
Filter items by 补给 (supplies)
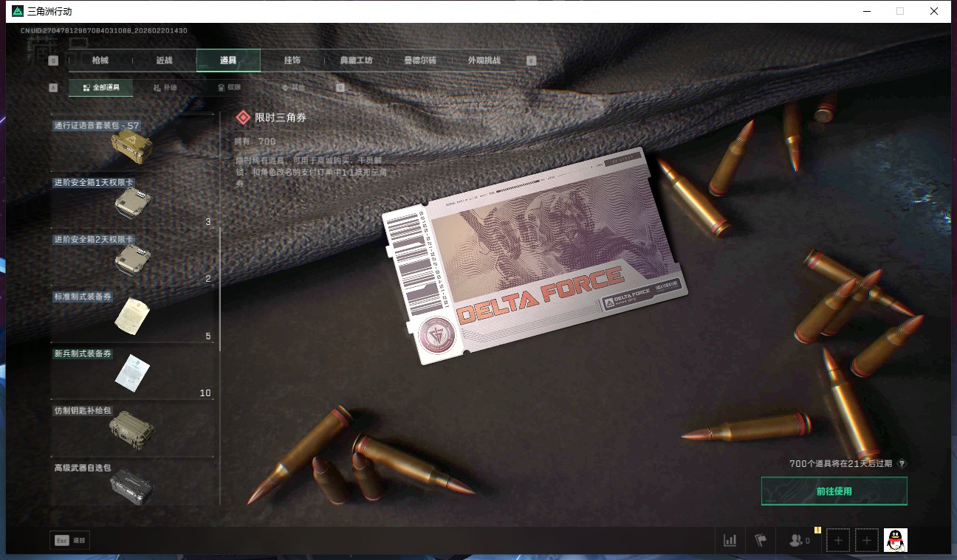(x=165, y=88)
